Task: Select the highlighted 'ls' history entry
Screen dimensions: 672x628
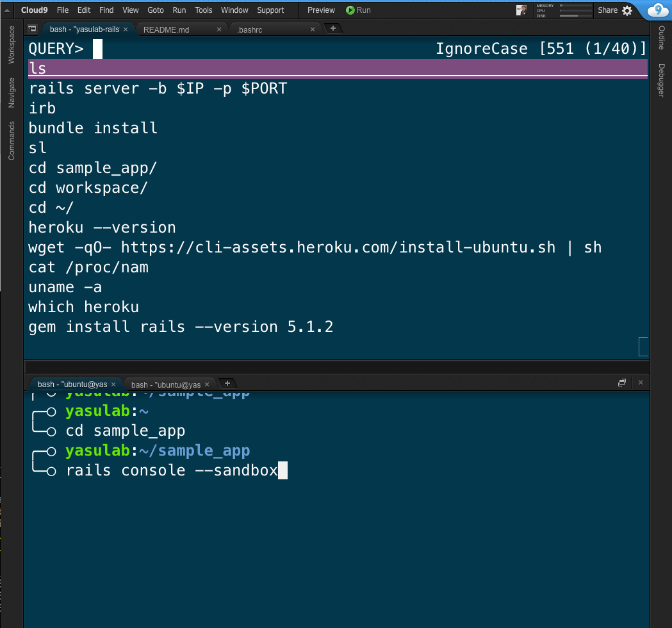Action: click(338, 69)
